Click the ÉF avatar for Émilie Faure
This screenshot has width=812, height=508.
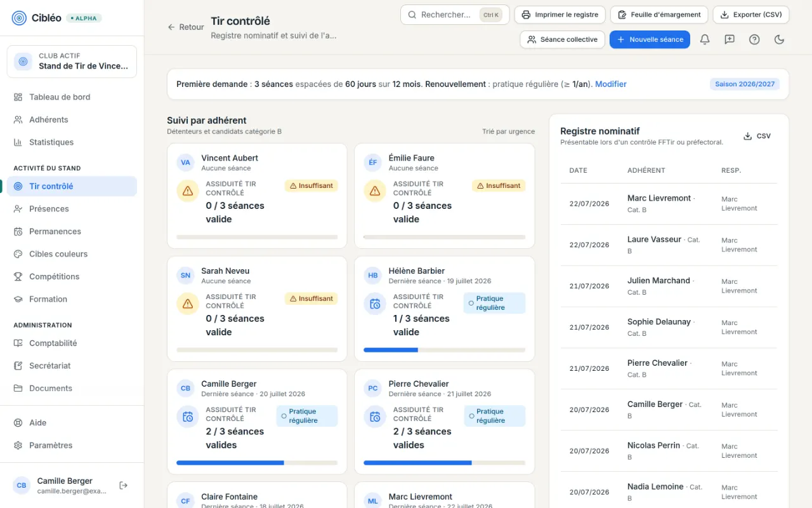(373, 163)
